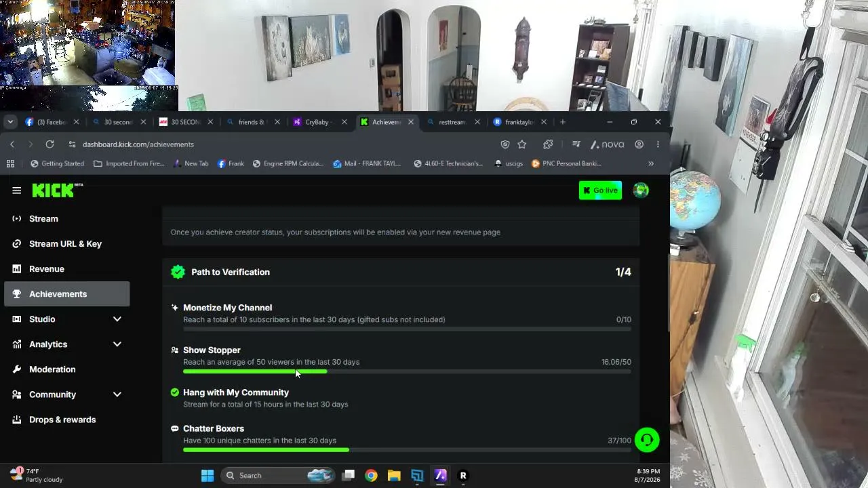Open the apps grid in bookmarks bar
Screen dimensions: 868x488
(x=10, y=163)
